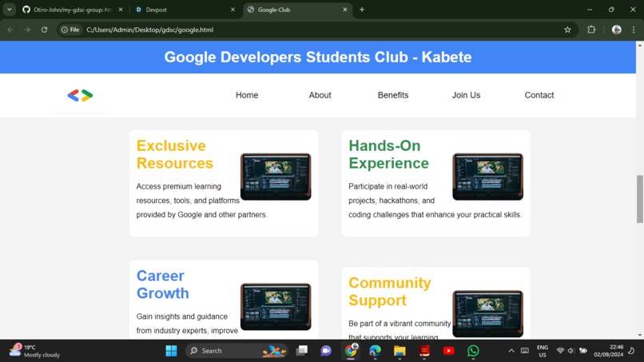The width and height of the screenshot is (644, 362).
Task: Open the tab search dropdown arrow
Action: tap(9, 10)
